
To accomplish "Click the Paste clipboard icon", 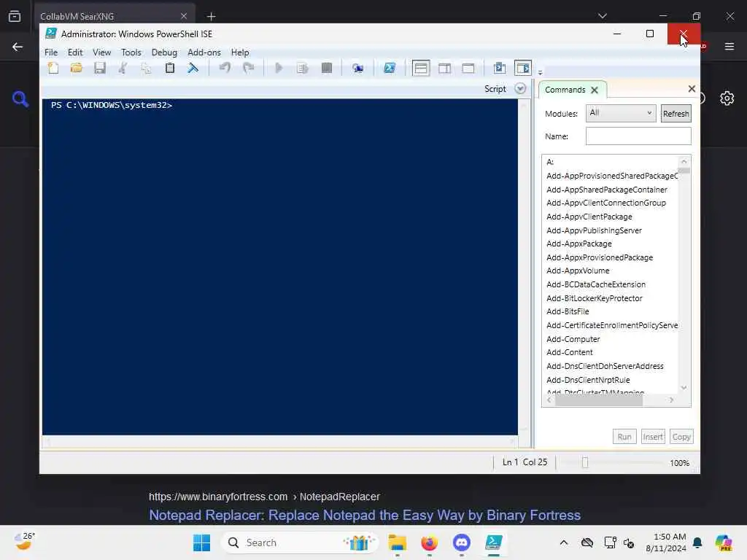I will click(x=169, y=68).
